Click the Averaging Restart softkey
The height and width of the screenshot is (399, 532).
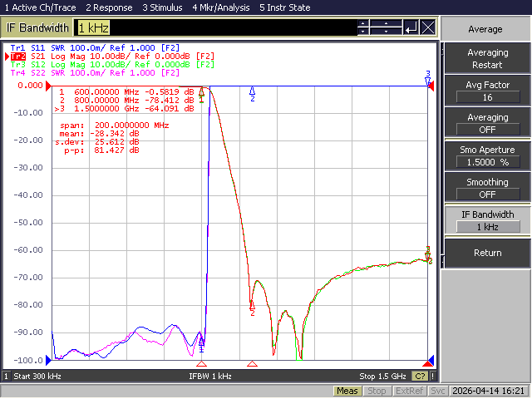488,58
